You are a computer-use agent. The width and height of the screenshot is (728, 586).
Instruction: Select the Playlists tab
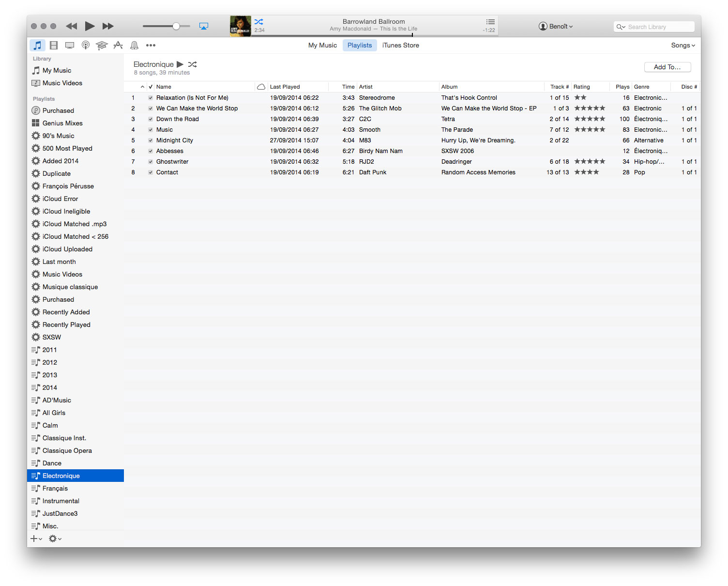360,45
